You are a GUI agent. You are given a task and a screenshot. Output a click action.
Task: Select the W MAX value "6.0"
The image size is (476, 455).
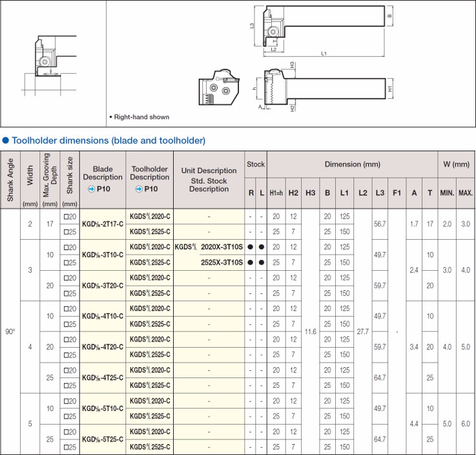point(466,424)
